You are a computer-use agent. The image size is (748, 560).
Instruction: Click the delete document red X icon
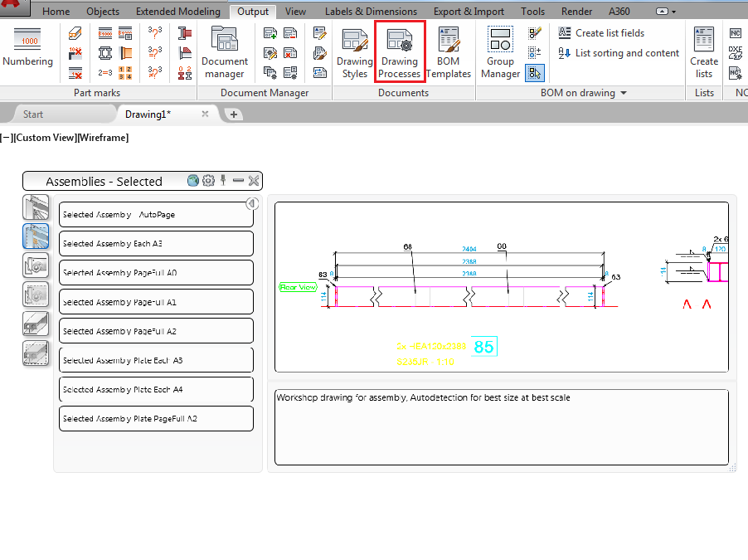point(290,53)
